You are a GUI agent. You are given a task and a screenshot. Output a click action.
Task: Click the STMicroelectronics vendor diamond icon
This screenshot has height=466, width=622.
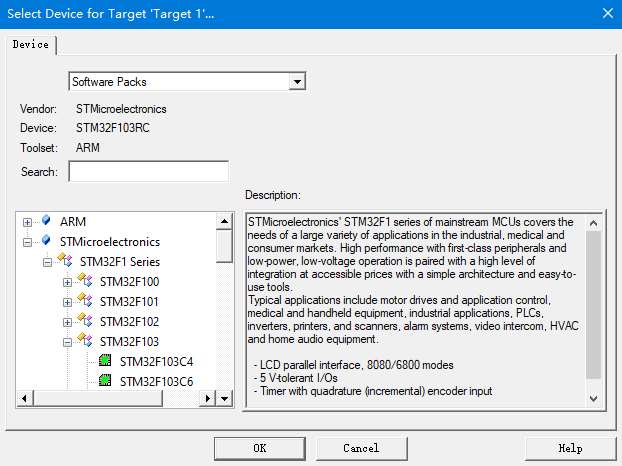[46, 240]
